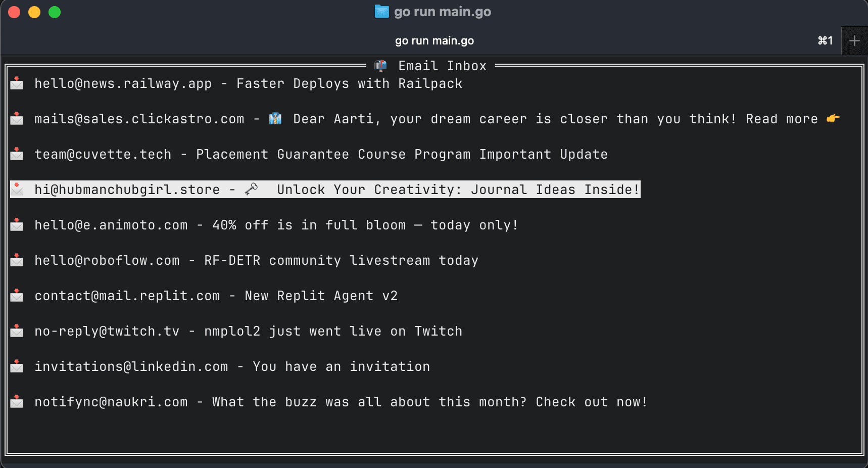Click the key emoji in the selected email
Viewport: 868px width, 468px height.
tap(251, 190)
